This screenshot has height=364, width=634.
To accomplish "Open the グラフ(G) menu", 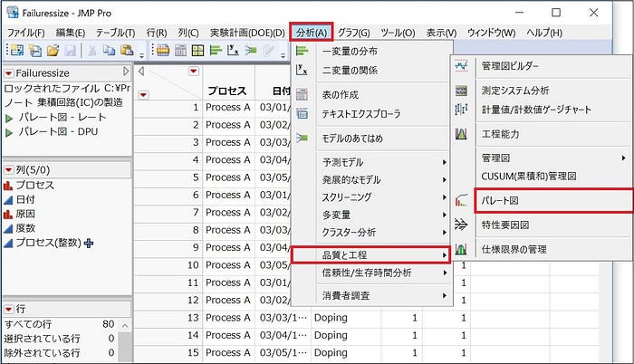I will [354, 33].
